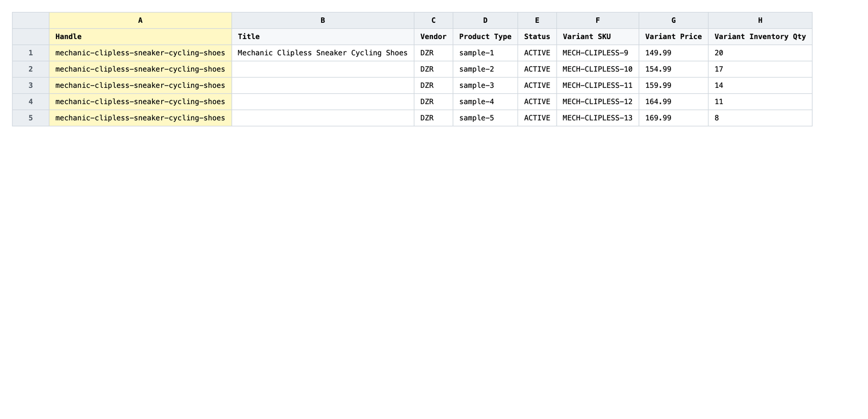The image size is (868, 419).
Task: Click the "Variant SKU" field name cell
Action: (x=598, y=37)
